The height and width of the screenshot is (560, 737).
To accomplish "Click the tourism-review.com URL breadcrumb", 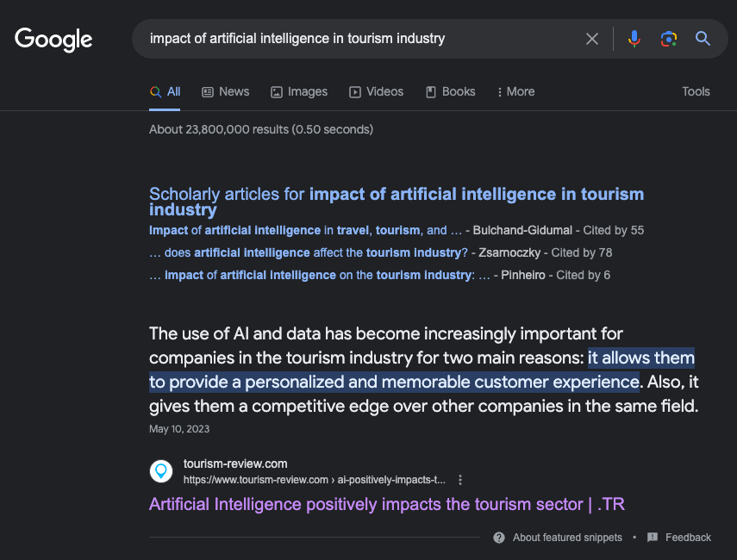I will [315, 480].
